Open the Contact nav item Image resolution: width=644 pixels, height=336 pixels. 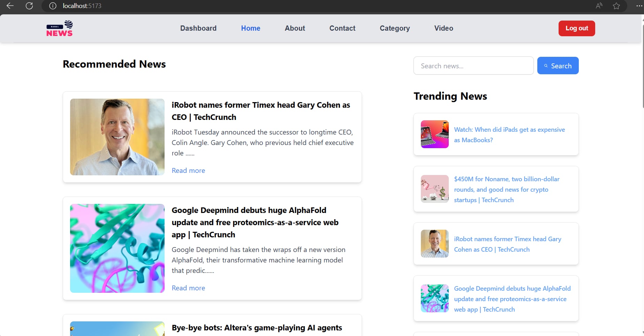pyautogui.click(x=342, y=28)
